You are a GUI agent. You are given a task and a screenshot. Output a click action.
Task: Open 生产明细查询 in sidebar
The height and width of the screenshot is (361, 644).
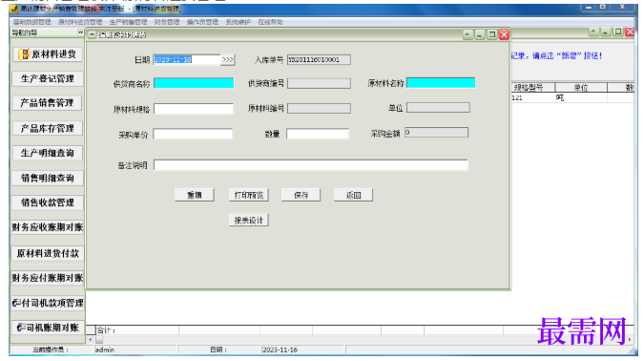pyautogui.click(x=48, y=153)
